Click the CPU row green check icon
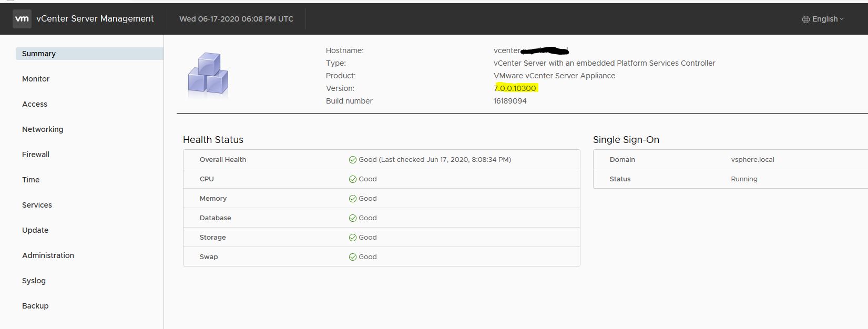The width and height of the screenshot is (868, 329). click(353, 179)
